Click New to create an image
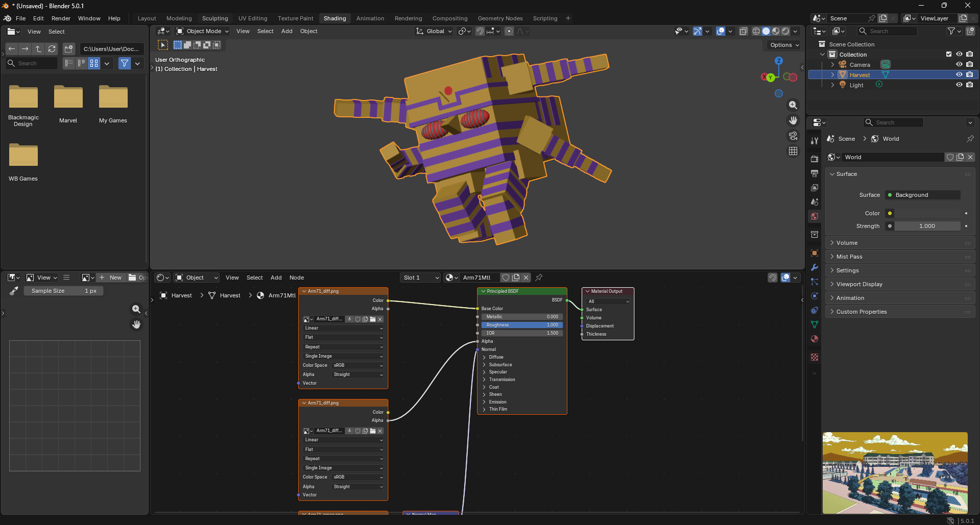 pos(111,278)
